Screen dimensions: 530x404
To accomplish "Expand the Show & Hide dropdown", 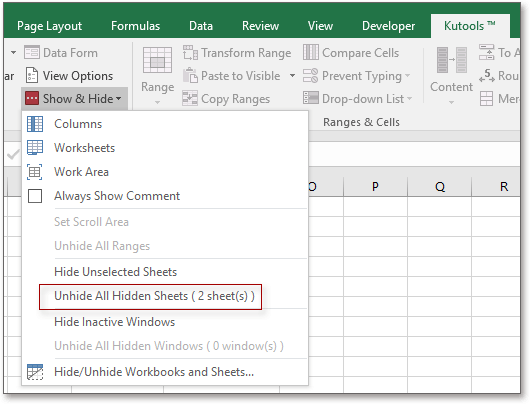I will click(x=74, y=99).
